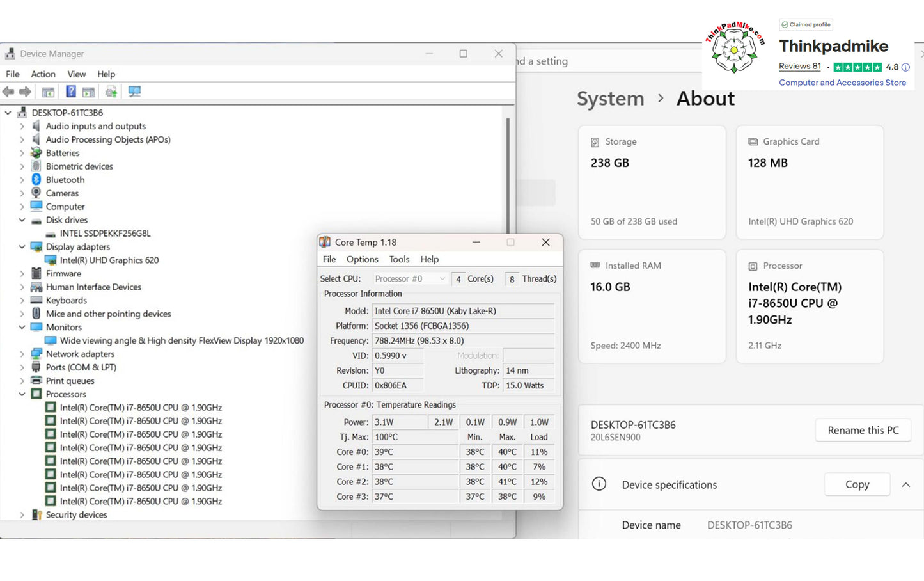This screenshot has width=924, height=581.
Task: Click the Back arrow in Device Manager toolbar
Action: point(8,92)
